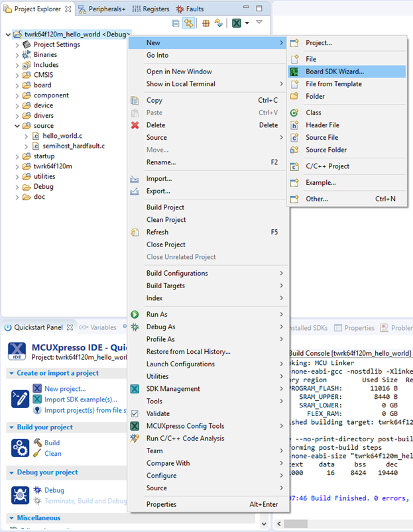Switch to the Registers tab
The height and width of the screenshot is (532, 413).
[150, 9]
